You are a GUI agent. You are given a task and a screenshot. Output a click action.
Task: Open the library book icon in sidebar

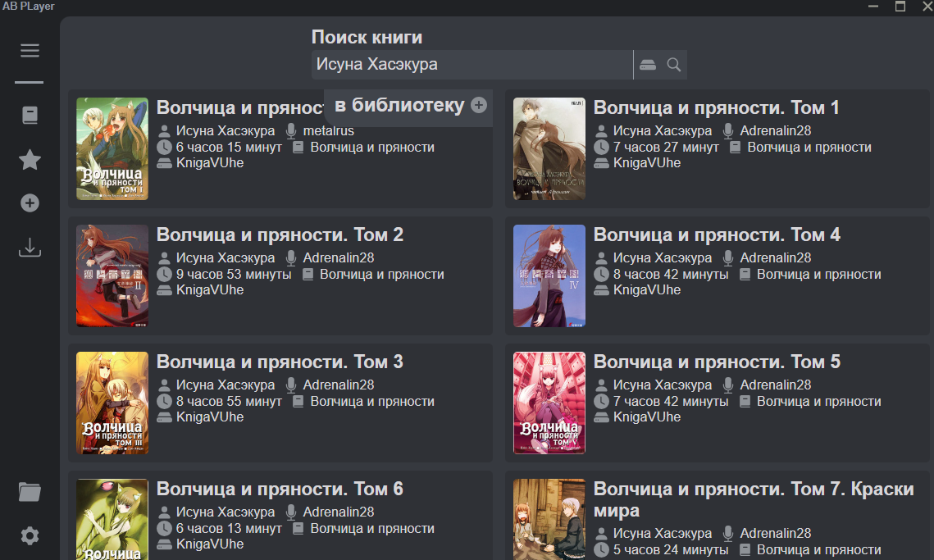pos(30,115)
